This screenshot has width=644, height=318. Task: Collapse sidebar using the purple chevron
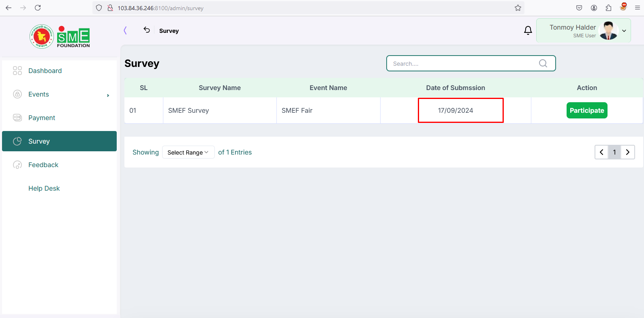click(125, 30)
